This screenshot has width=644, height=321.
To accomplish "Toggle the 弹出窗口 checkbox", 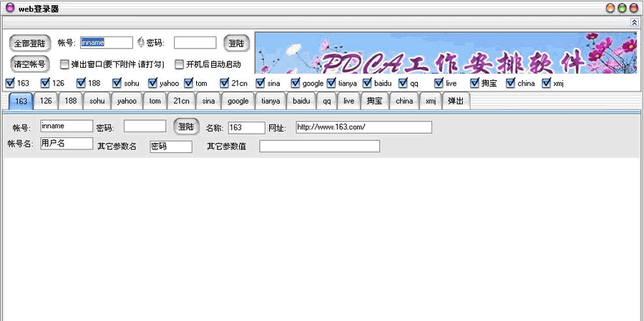I will click(64, 64).
